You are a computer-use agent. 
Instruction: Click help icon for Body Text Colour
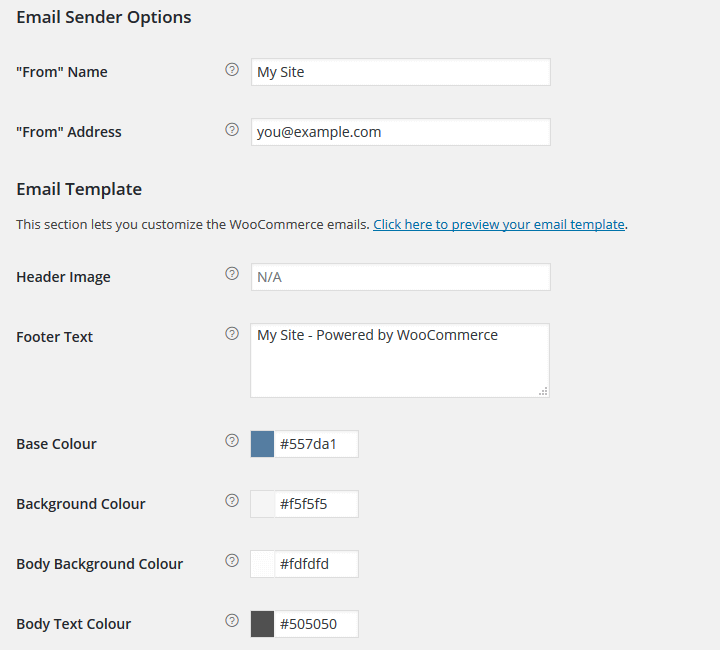[x=232, y=621]
